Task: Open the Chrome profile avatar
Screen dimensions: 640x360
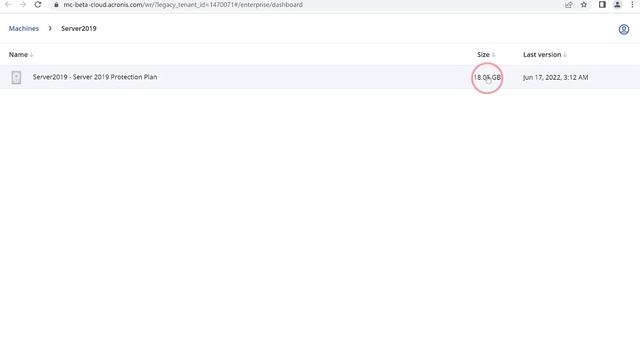Action: pos(617,4)
